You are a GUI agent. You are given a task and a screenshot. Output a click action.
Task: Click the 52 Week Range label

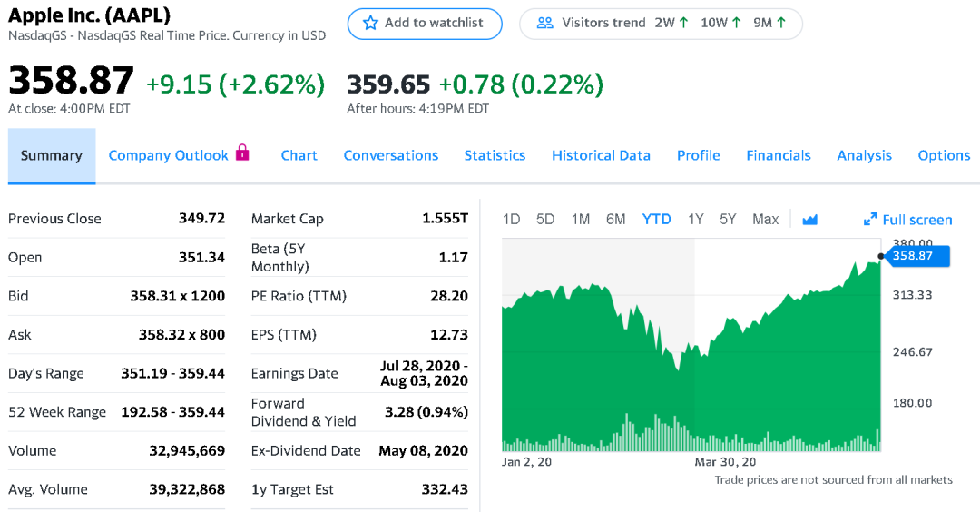(x=57, y=412)
